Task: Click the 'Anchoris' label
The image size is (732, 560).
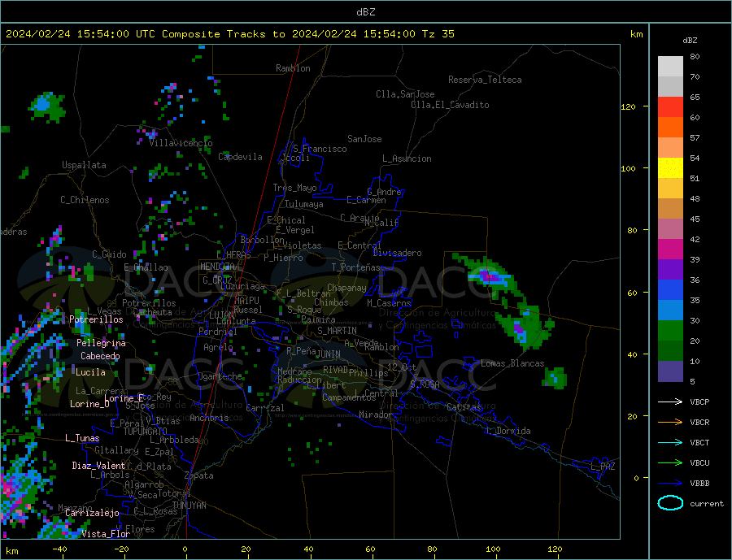Action: 209,418
